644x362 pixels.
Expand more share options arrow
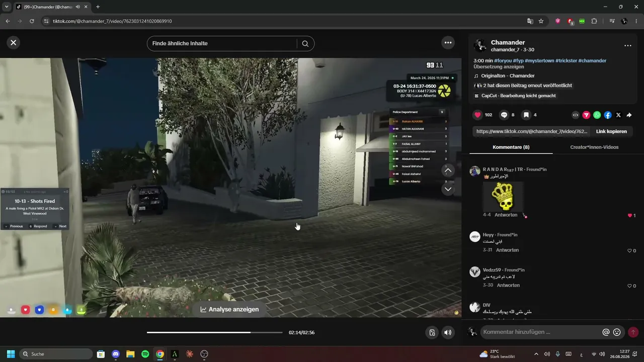[x=629, y=115]
